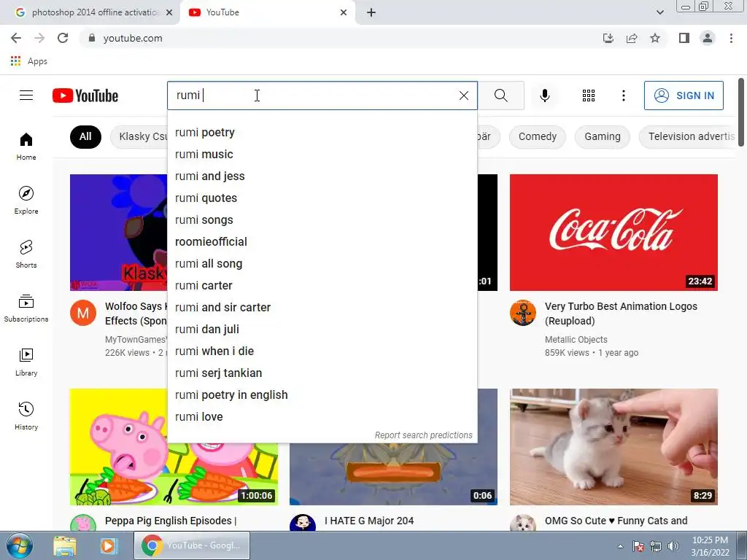Open the Coca-Cola video thumbnail
This screenshot has width=747, height=560.
point(614,233)
